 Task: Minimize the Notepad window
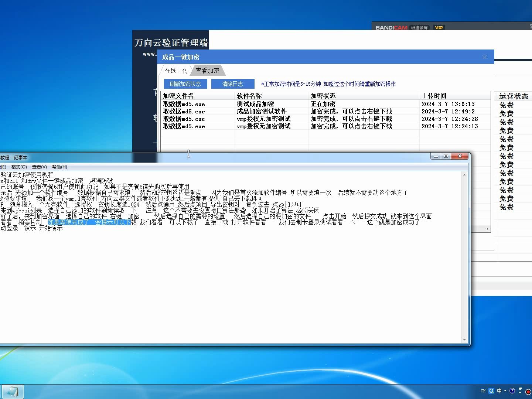point(436,156)
